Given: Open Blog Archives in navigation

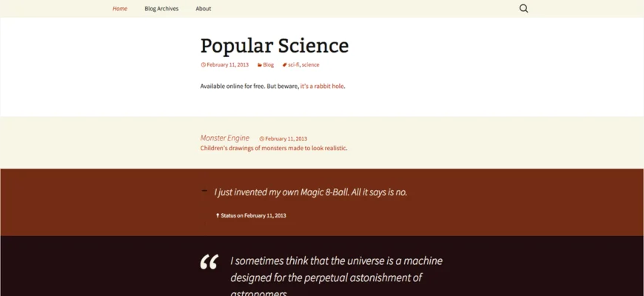Looking at the screenshot, I should pyautogui.click(x=161, y=9).
